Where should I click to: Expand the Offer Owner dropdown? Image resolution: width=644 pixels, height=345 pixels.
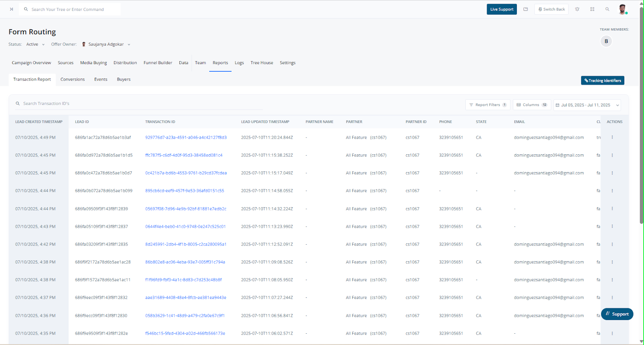129,45
